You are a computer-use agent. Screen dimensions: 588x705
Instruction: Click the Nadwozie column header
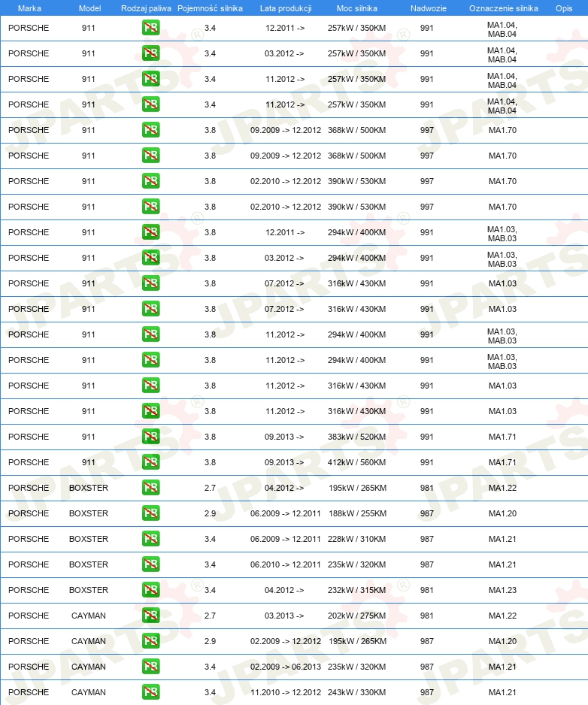pos(429,8)
